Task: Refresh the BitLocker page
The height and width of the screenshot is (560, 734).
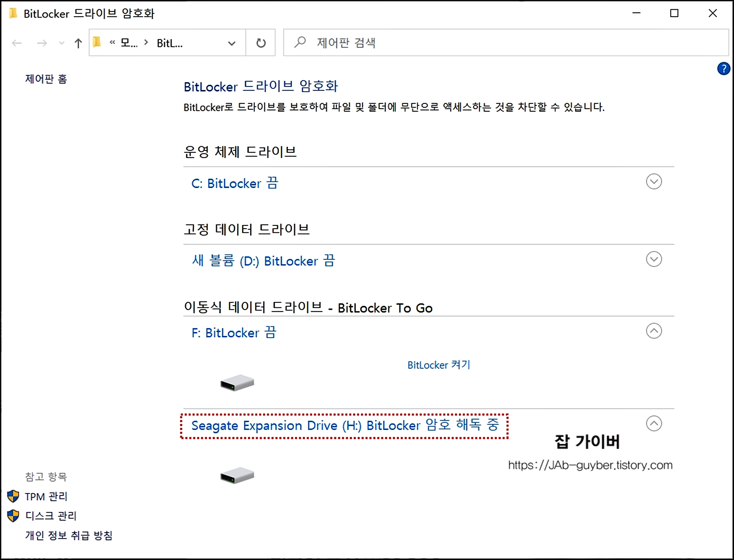Action: click(261, 43)
